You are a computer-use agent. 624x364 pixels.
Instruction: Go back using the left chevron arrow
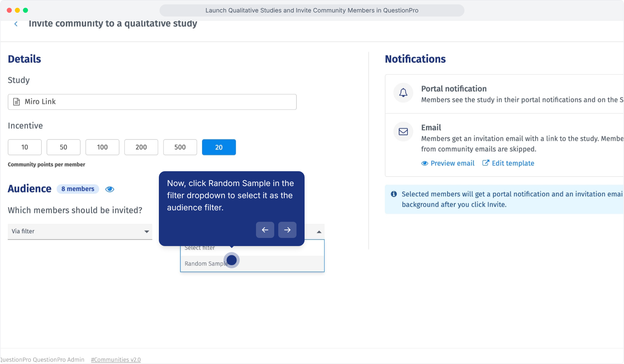point(16,24)
